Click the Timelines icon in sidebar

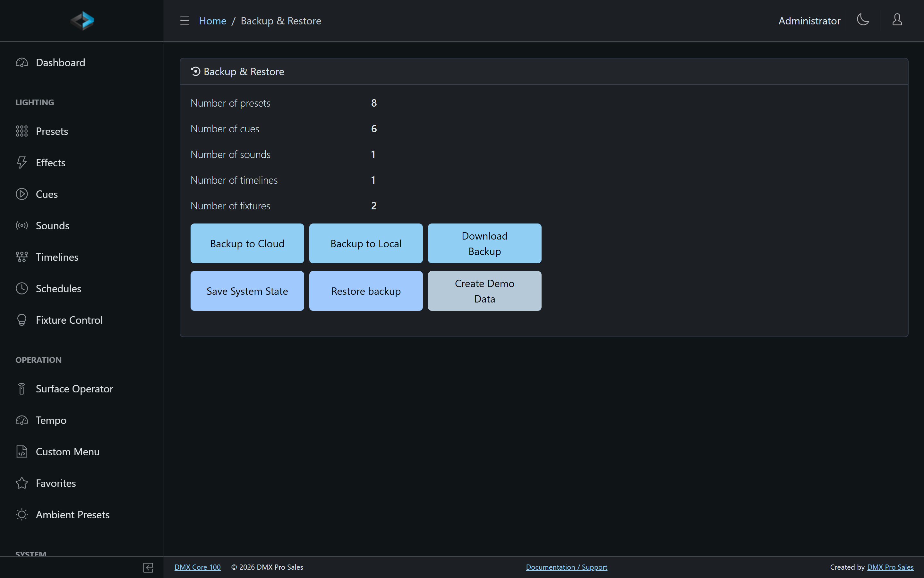pyautogui.click(x=22, y=257)
